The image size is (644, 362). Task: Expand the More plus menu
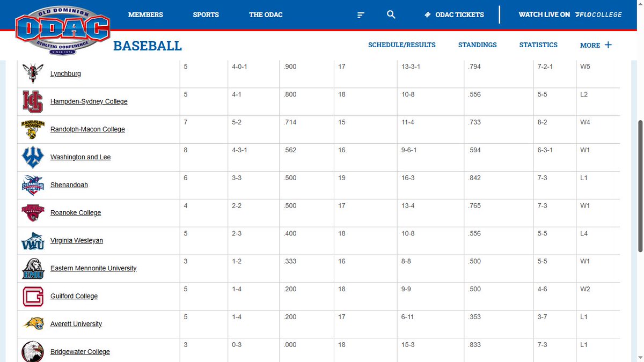(x=596, y=45)
